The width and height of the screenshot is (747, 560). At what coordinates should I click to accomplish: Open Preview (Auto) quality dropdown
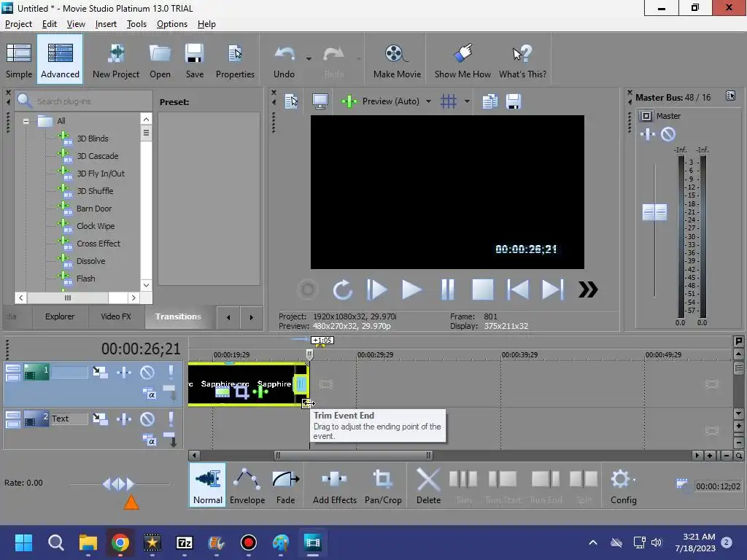point(428,101)
